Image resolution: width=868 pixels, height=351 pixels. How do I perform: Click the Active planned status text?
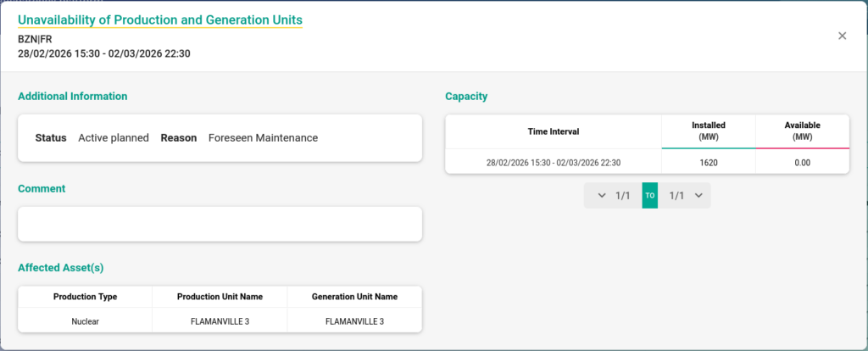(114, 137)
